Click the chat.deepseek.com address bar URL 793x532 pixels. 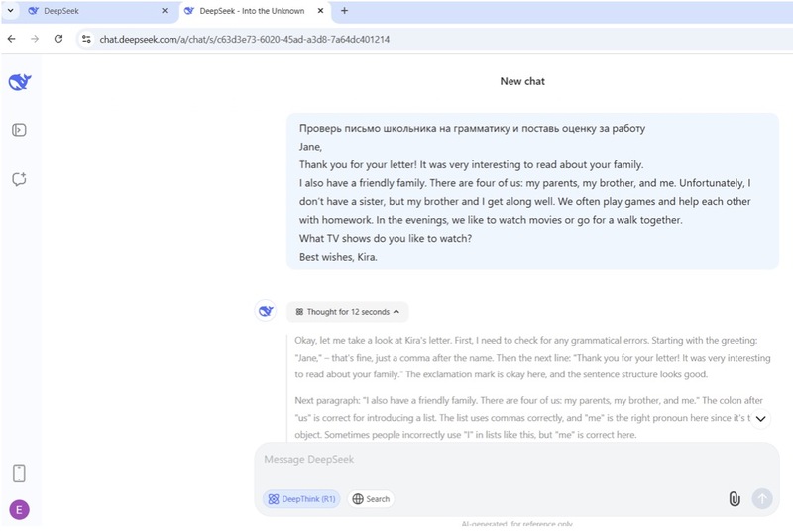(244, 39)
